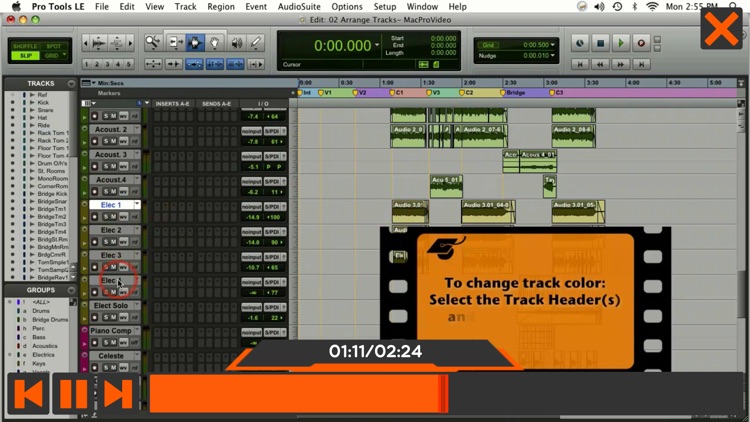Select Slip edit mode
750x422 pixels.
(25, 56)
